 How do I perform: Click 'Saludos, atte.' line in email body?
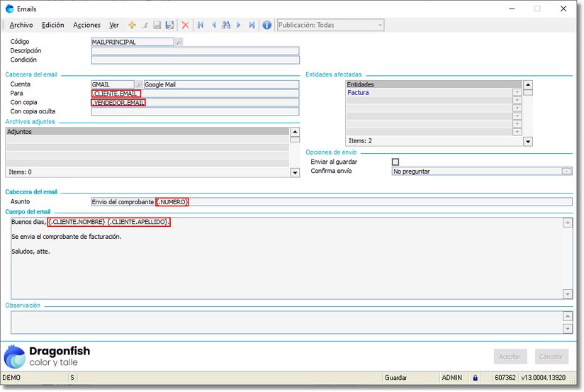pyautogui.click(x=30, y=252)
